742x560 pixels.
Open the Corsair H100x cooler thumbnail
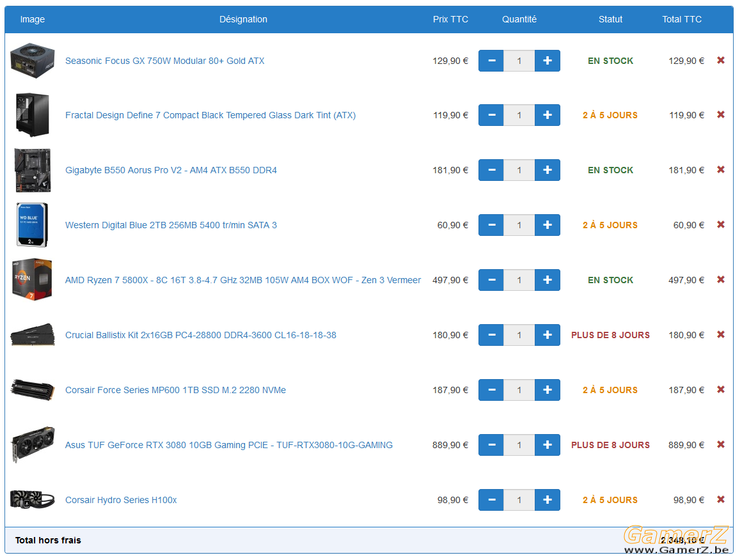pyautogui.click(x=32, y=499)
